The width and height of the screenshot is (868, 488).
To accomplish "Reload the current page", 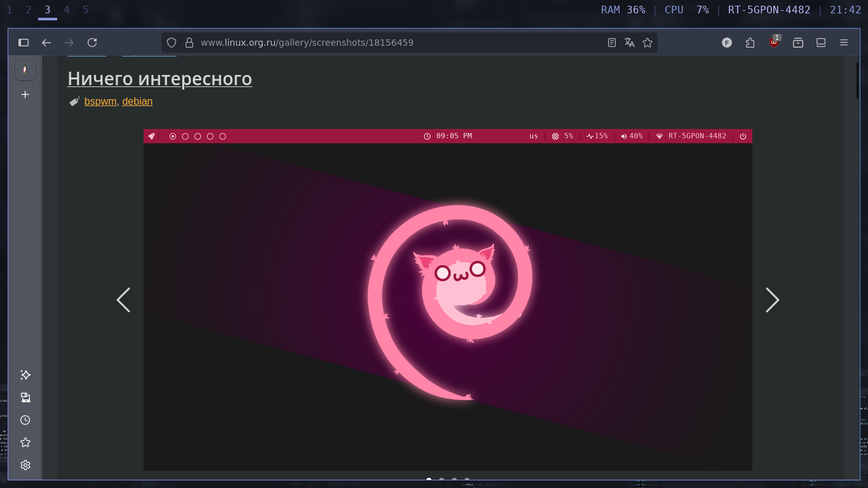I will pos(92,43).
